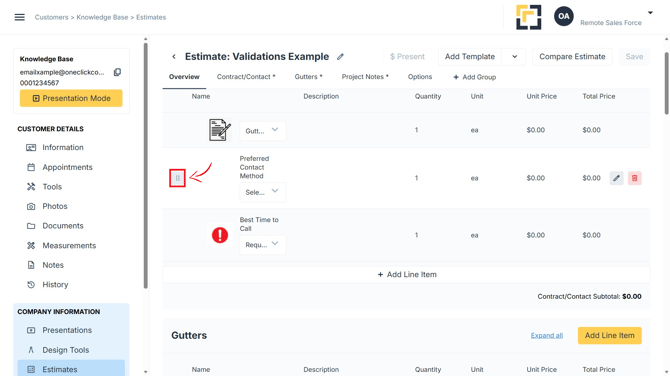Edit the Preferred Contact Method line item
670x376 pixels.
616,178
